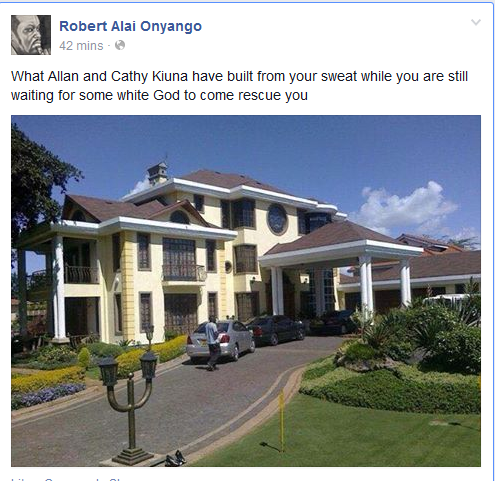Click the globe public privacy icon
Viewport: 495px width, 481px height.
click(x=120, y=45)
